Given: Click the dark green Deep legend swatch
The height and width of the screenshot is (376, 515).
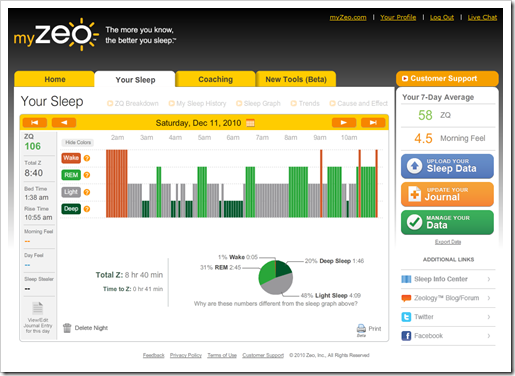Looking at the screenshot, I should [71, 209].
